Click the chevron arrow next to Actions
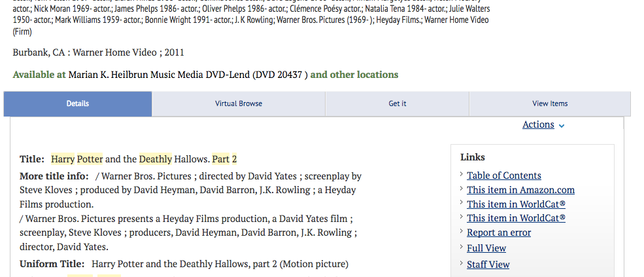Image resolution: width=644 pixels, height=277 pixels. (x=562, y=126)
